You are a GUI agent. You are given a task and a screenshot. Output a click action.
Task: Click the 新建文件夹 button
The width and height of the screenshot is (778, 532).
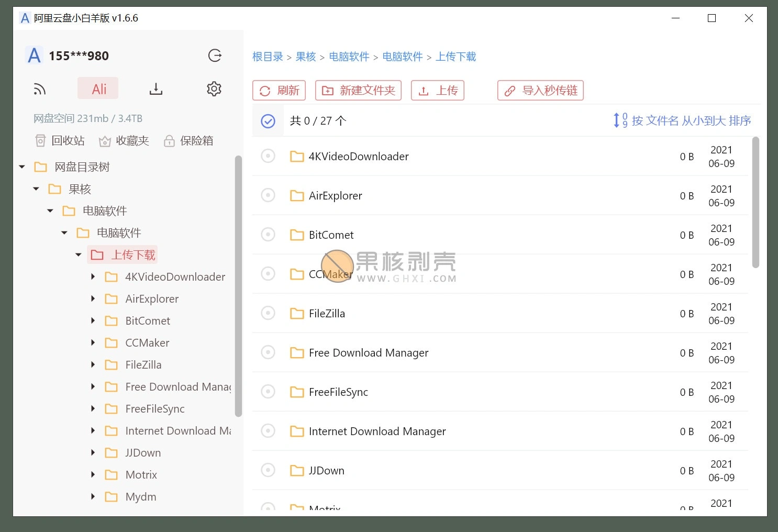click(x=358, y=90)
